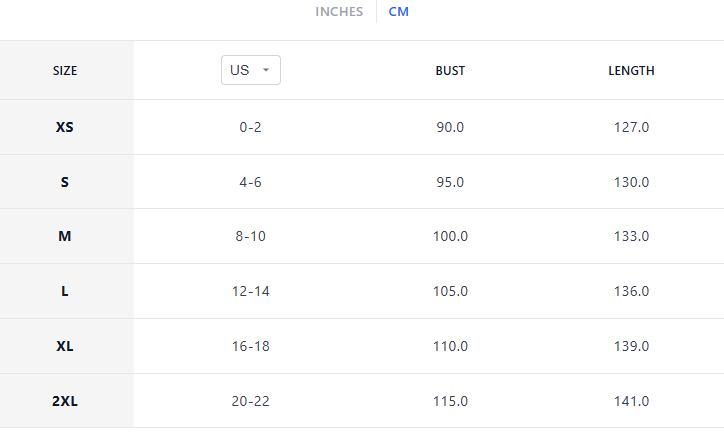The width and height of the screenshot is (724, 443).
Task: Click the 20-22 US size cell
Action: (x=250, y=401)
